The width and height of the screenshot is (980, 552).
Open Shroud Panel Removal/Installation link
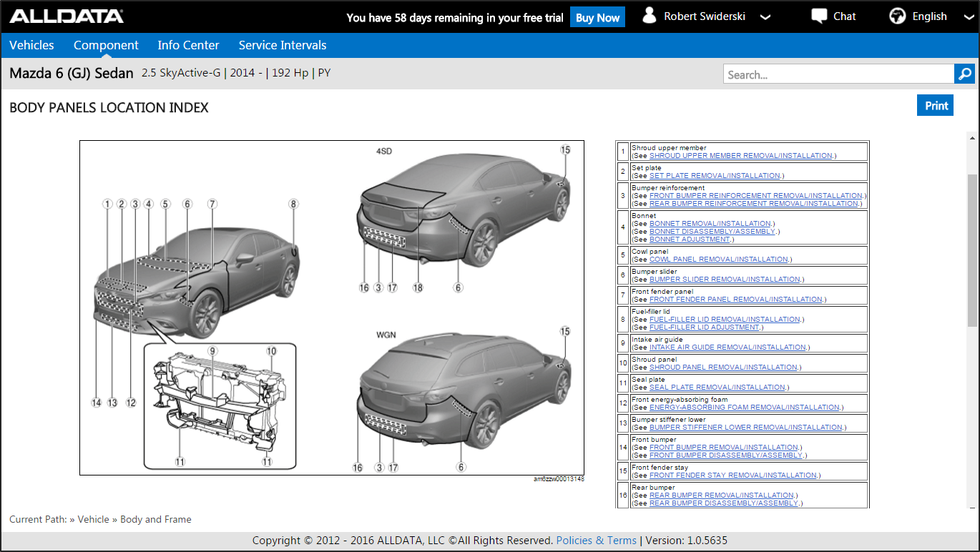click(723, 368)
